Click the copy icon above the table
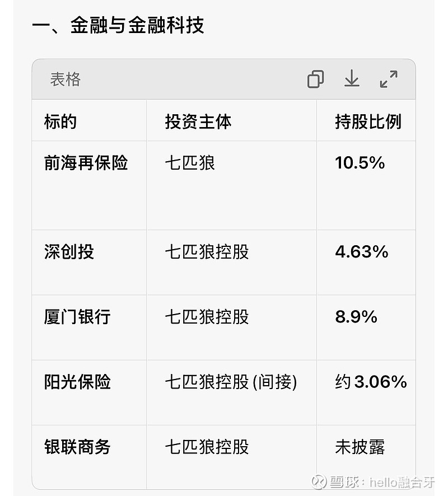Viewport: 448px width, 496px height. (x=316, y=79)
